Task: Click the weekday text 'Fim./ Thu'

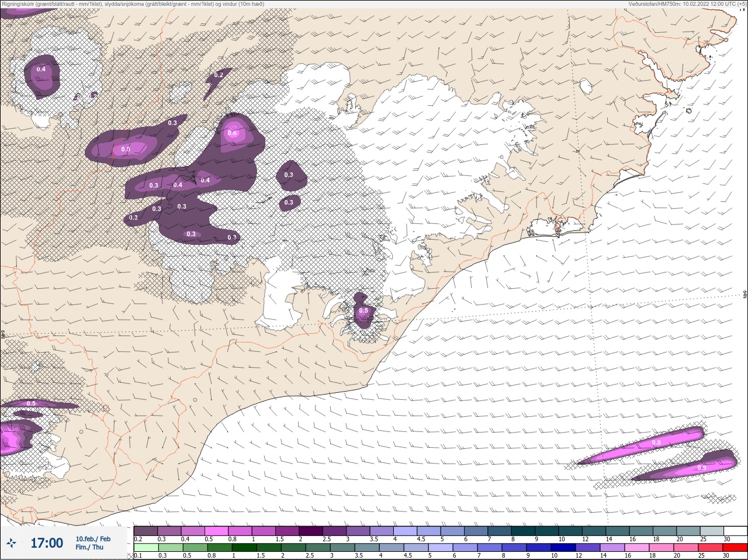Action: 89,547
